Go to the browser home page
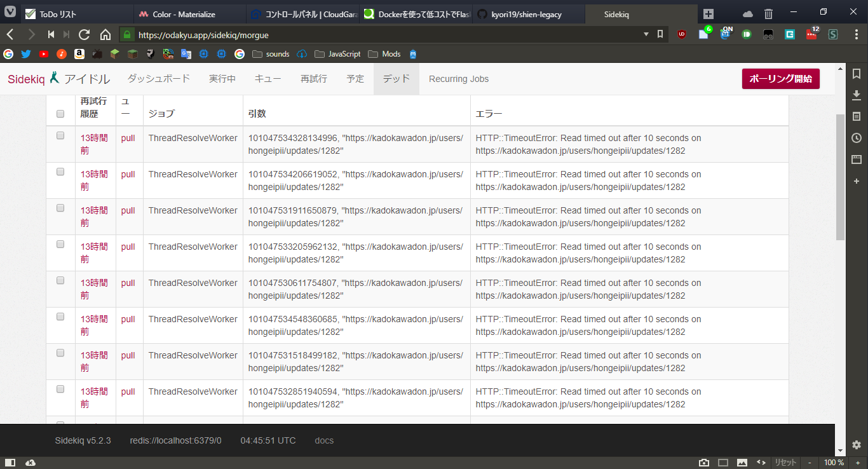Viewport: 868px width, 469px height. coord(105,34)
